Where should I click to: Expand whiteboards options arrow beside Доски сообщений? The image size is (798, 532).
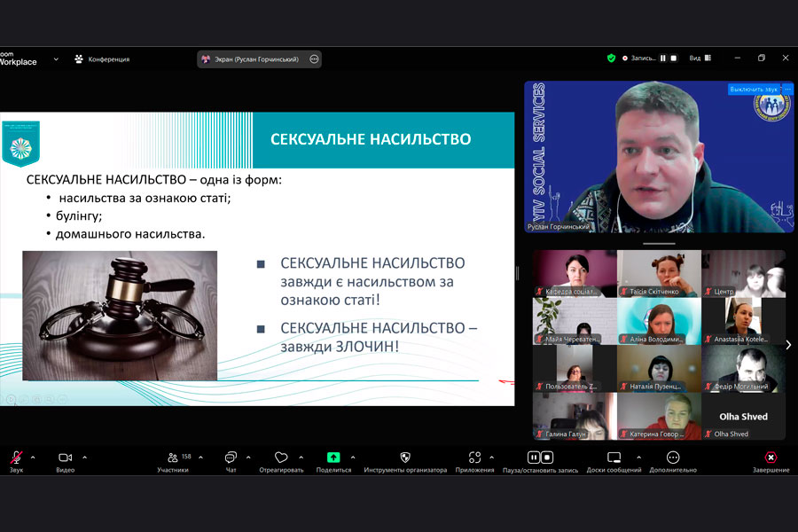(638, 458)
